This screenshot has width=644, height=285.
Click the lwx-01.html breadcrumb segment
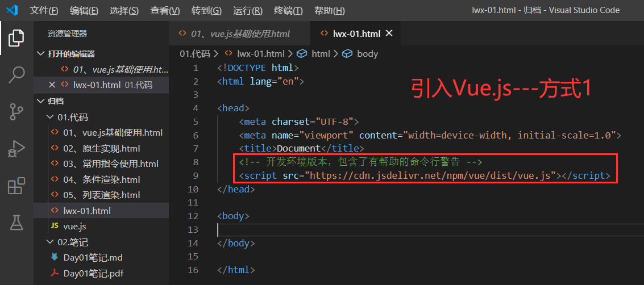tap(261, 54)
